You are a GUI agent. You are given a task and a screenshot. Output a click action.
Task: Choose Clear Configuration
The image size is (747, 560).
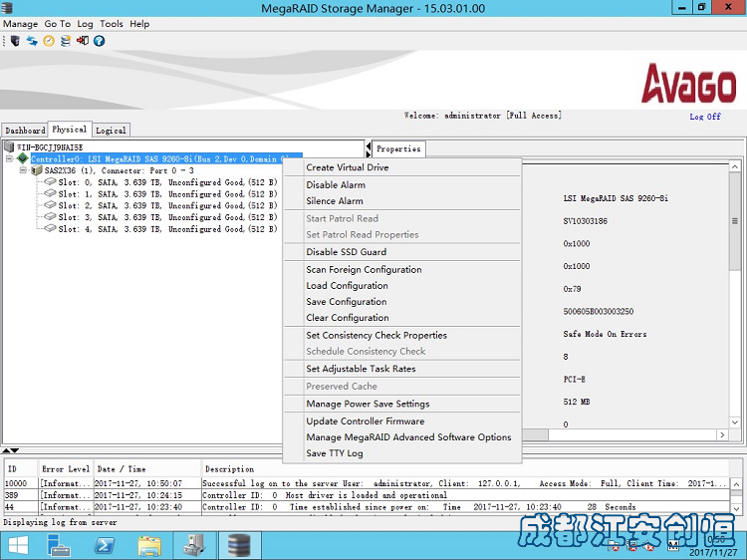[x=402, y=318]
